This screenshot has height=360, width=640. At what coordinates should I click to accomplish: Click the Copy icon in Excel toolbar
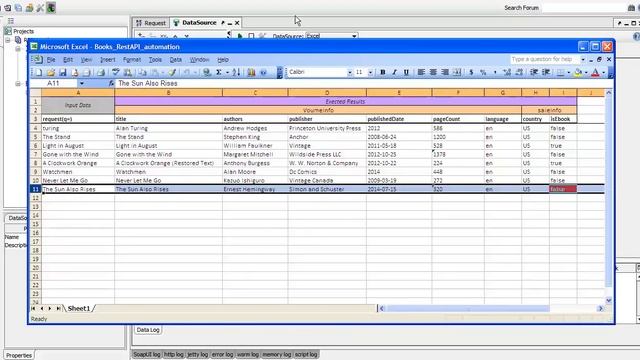142,73
